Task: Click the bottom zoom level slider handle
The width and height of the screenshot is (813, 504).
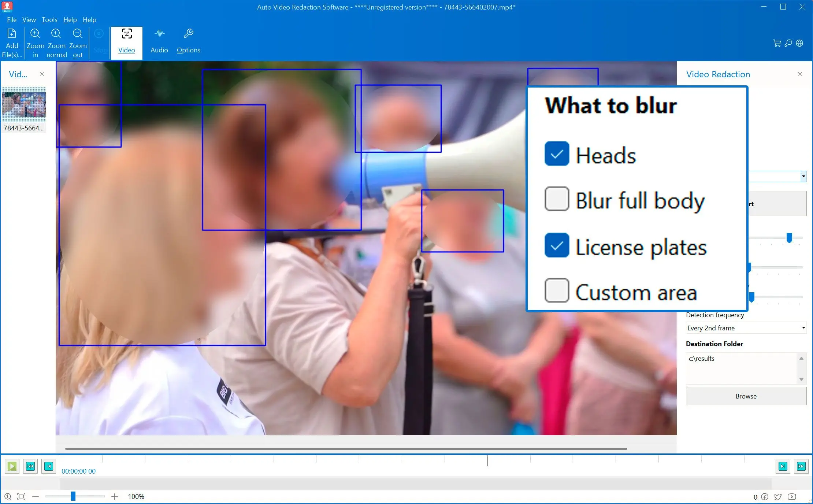Action: (73, 496)
